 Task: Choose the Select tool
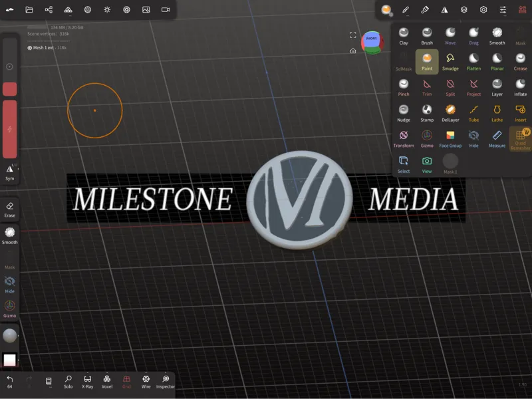(404, 165)
